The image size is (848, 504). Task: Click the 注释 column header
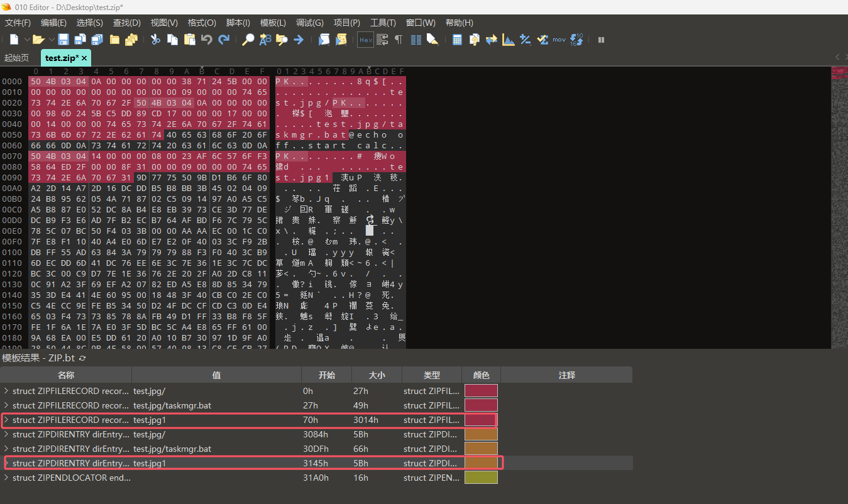click(566, 375)
